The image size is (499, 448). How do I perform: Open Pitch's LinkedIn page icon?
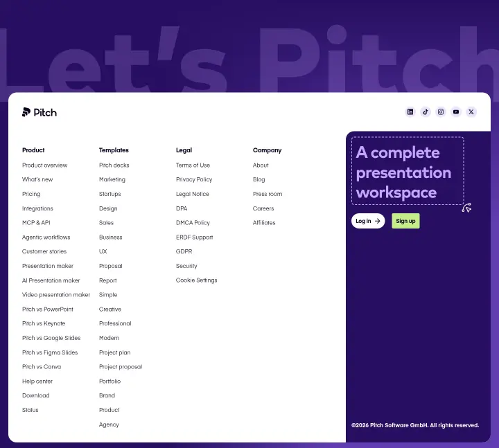(410, 112)
